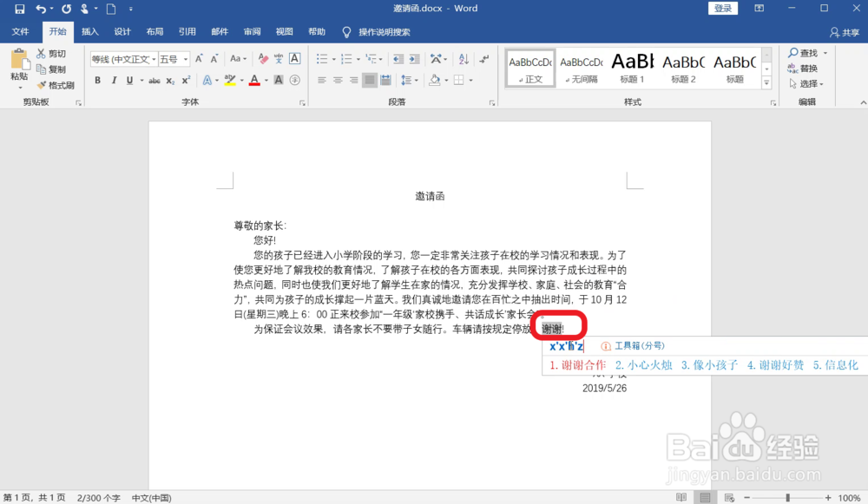Center align the text
The image size is (868, 504).
pos(338,80)
